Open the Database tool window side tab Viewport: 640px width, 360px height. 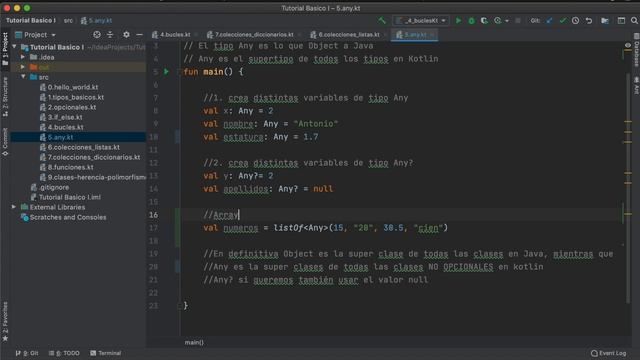pos(636,50)
